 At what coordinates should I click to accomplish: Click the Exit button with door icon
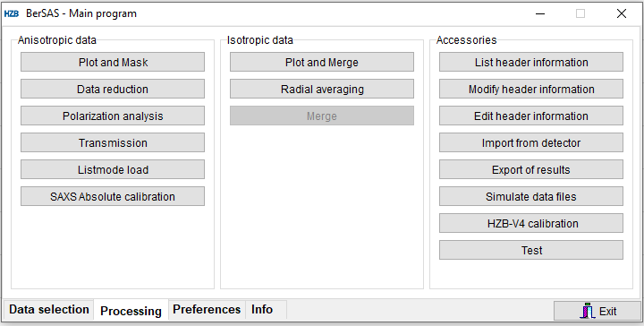(x=597, y=311)
